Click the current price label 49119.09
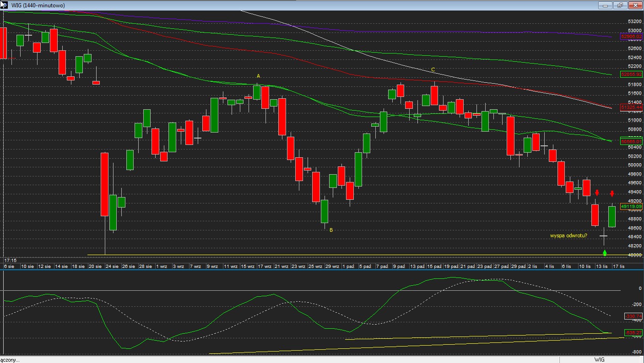The image size is (644, 363). pos(631,207)
